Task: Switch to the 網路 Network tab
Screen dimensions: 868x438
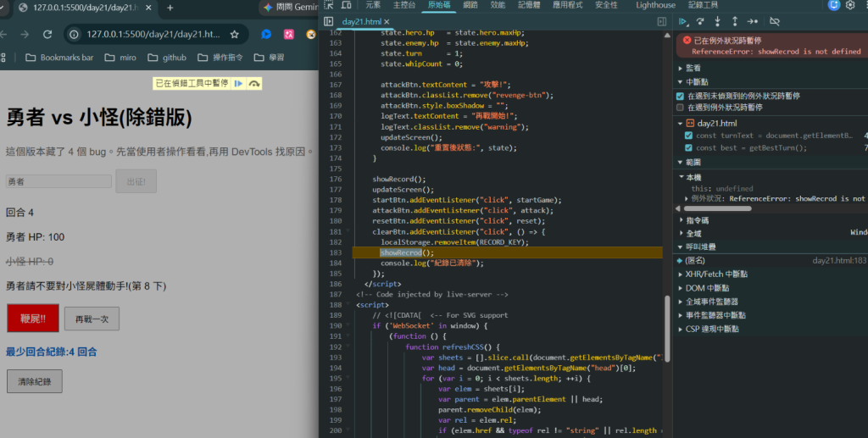Action: coord(470,5)
